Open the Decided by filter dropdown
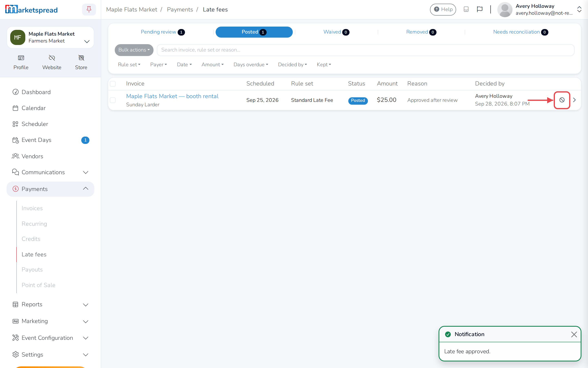 pos(292,64)
